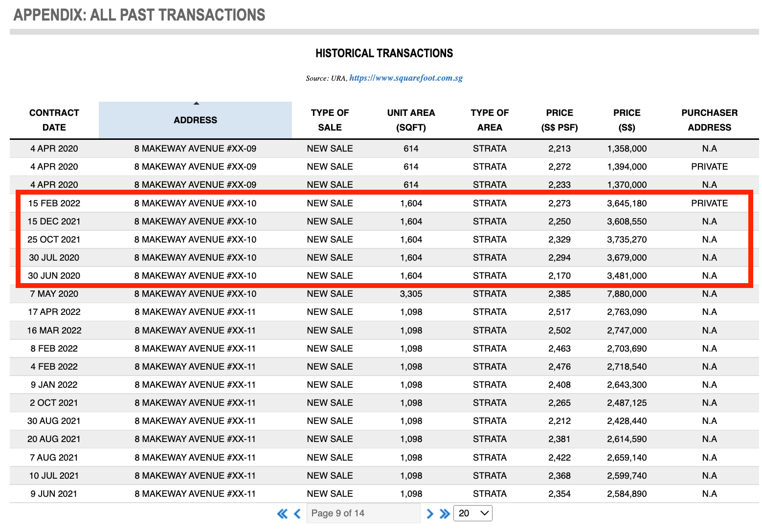Sort by the Type of Sale column header
The height and width of the screenshot is (532, 762).
(x=330, y=120)
